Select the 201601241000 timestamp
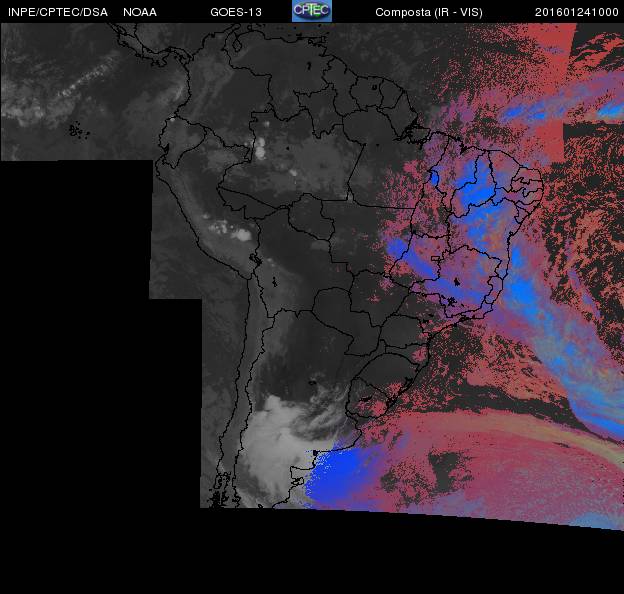Image resolution: width=624 pixels, height=594 pixels. 577,12
